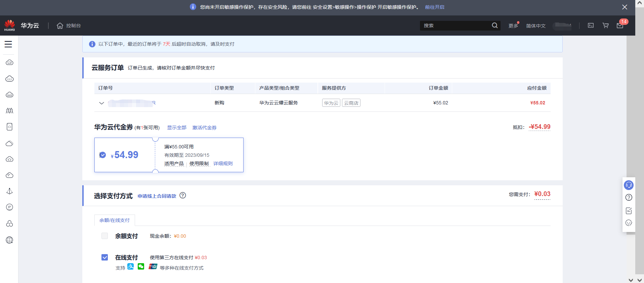Open the 详细规则 link on the voucher
The width and height of the screenshot is (644, 283).
click(x=223, y=163)
